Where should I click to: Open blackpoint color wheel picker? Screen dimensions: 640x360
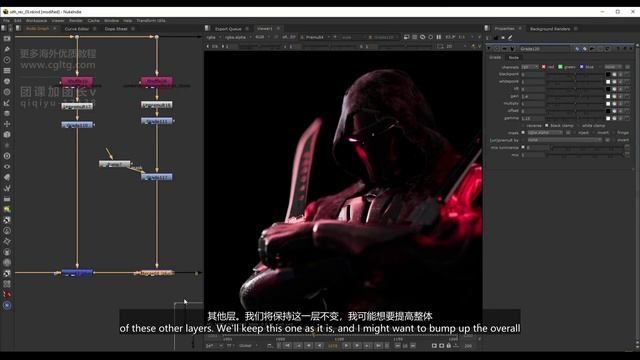coord(614,74)
